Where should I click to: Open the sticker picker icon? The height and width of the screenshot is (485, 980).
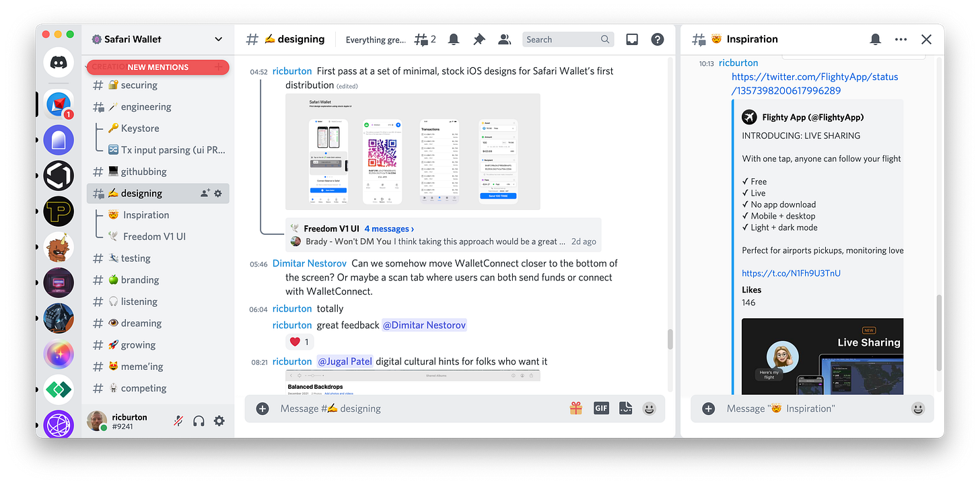click(625, 408)
